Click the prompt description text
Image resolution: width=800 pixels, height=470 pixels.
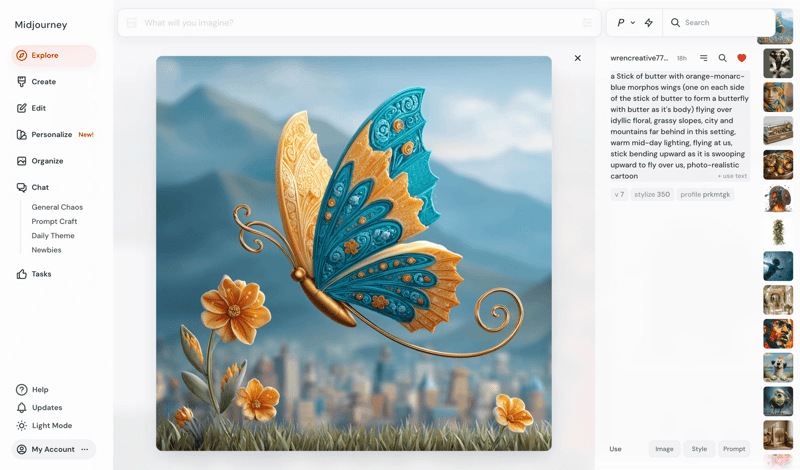(x=680, y=126)
